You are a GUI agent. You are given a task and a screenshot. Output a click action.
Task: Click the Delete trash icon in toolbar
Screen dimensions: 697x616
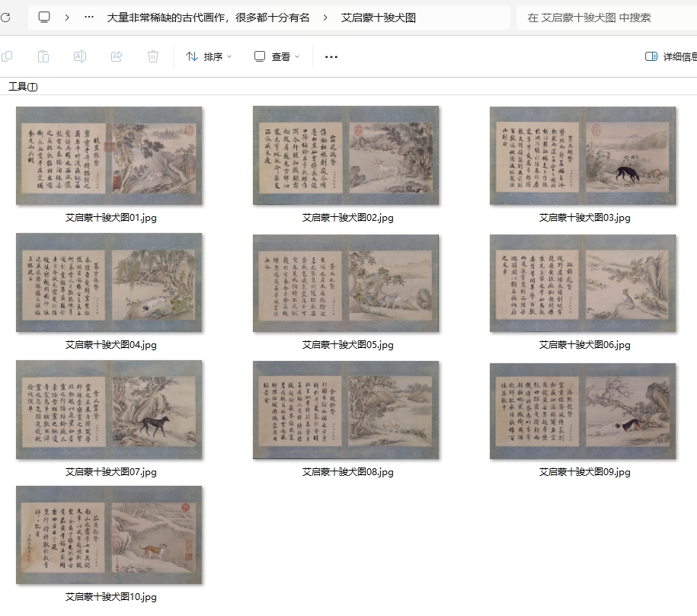153,56
